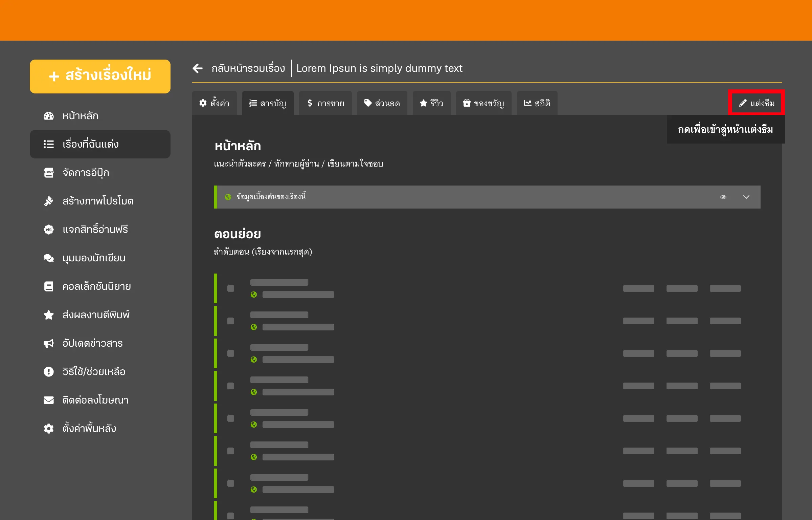
Task: Toggle eye visibility of ข้อมูลเบื้องต้นของเรื่องนี้
Action: point(723,197)
